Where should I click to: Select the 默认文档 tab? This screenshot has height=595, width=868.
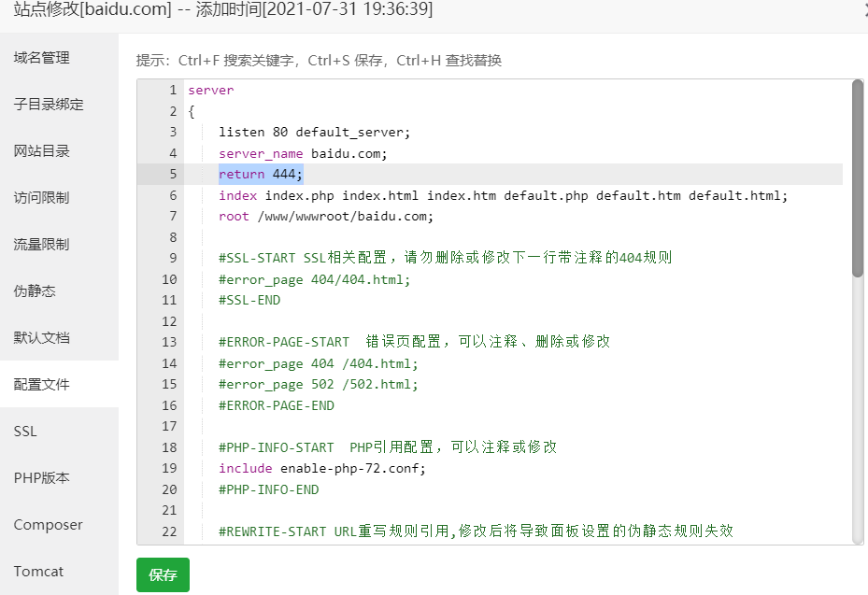click(x=42, y=338)
